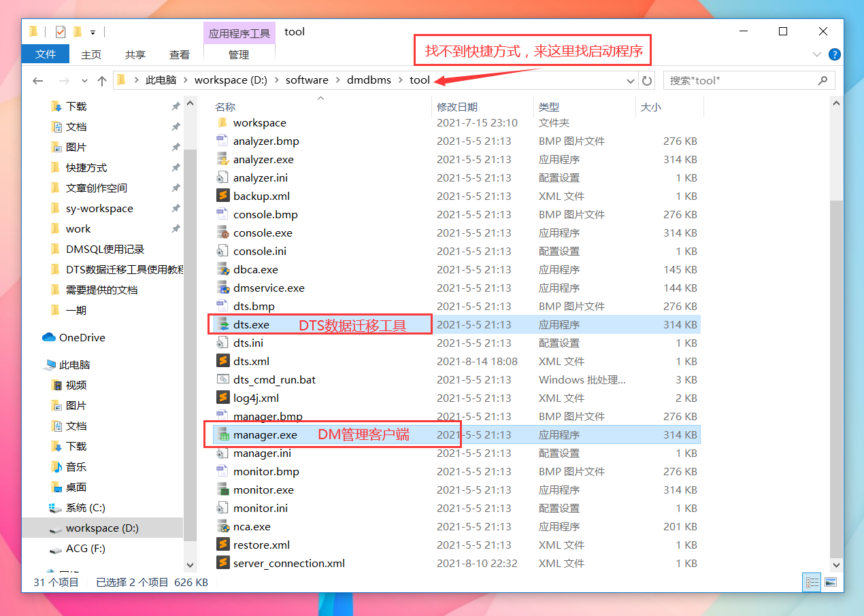Click the dts.exe program icon
Screen dimensions: 864x616
coord(222,324)
